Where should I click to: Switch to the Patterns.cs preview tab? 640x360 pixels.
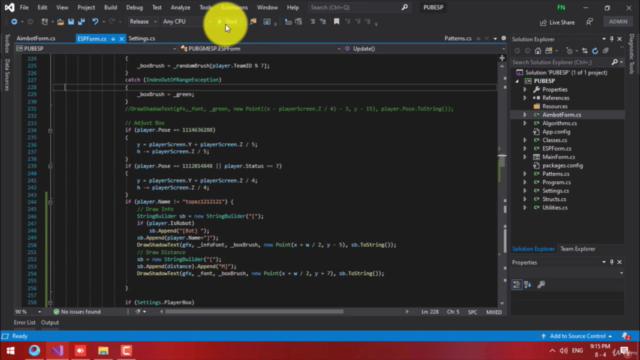[458, 38]
